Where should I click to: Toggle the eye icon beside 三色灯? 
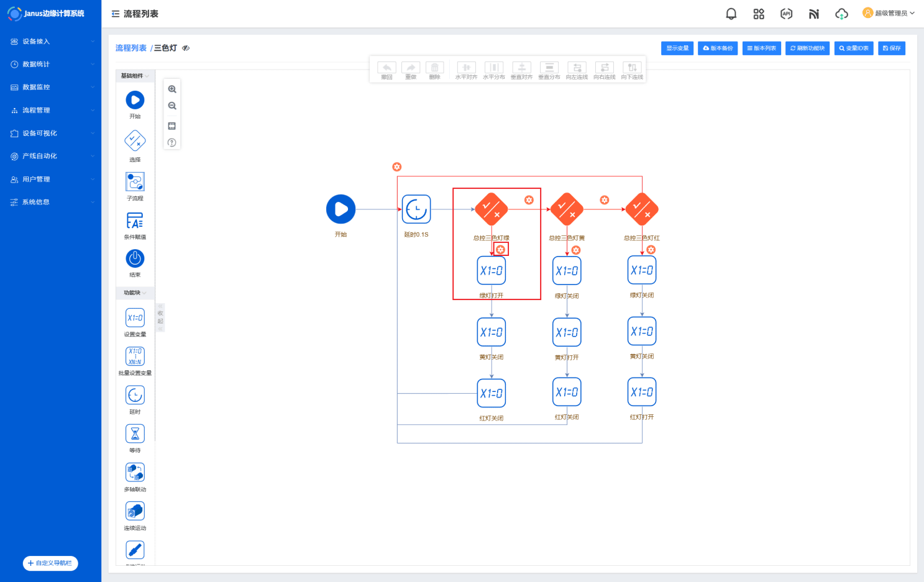tap(186, 48)
